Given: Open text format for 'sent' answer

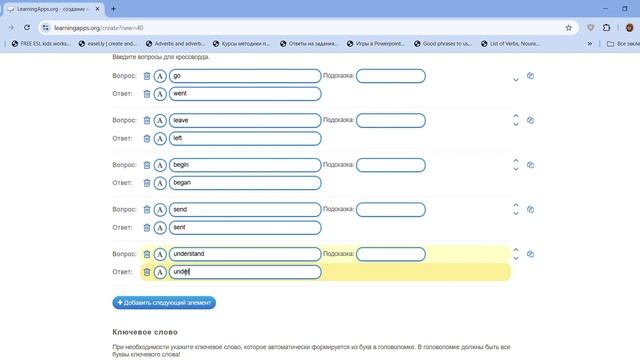Looking at the screenshot, I should [160, 228].
